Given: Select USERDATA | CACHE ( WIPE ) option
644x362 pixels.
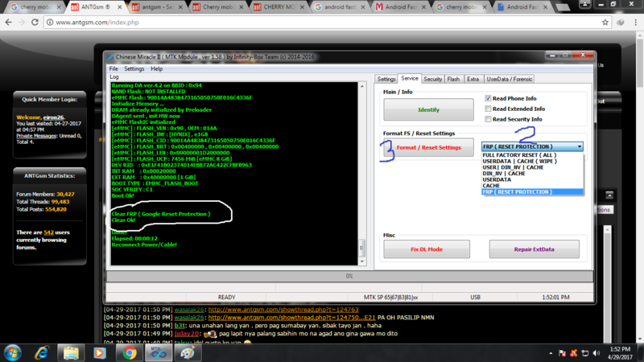Looking at the screenshot, I should (x=518, y=161).
